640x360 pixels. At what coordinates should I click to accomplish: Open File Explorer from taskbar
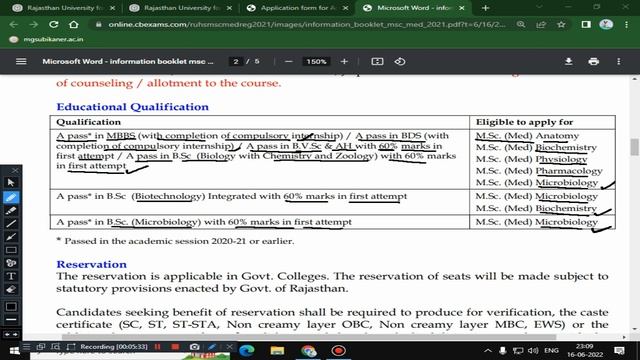click(277, 351)
